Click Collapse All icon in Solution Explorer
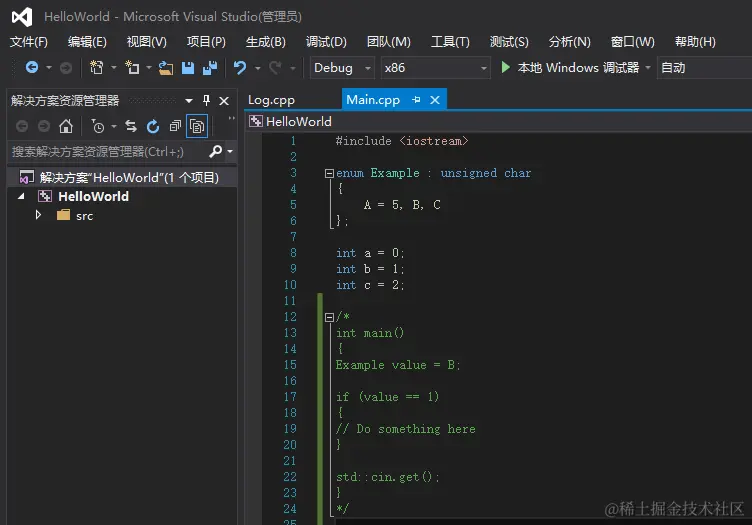The height and width of the screenshot is (525, 752). coord(175,126)
